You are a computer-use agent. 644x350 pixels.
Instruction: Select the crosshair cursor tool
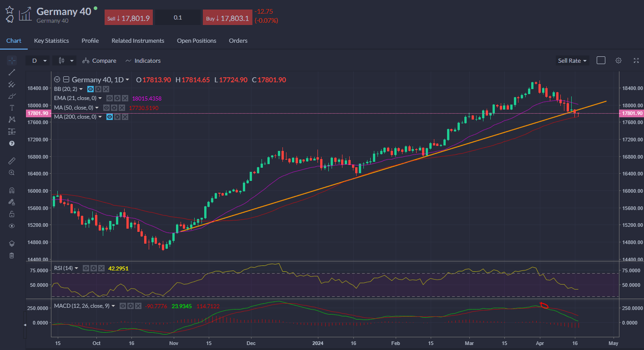[x=12, y=60]
